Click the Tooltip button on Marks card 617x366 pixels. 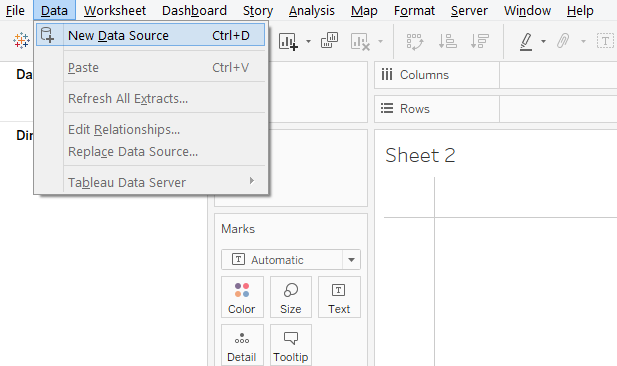290,345
